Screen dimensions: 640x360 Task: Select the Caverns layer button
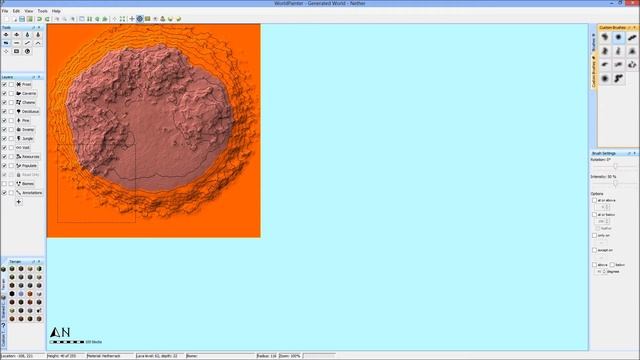pos(27,93)
